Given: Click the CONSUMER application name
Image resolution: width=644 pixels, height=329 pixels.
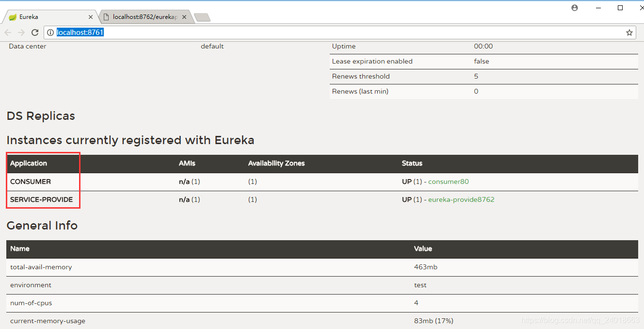Looking at the screenshot, I should coord(31,181).
